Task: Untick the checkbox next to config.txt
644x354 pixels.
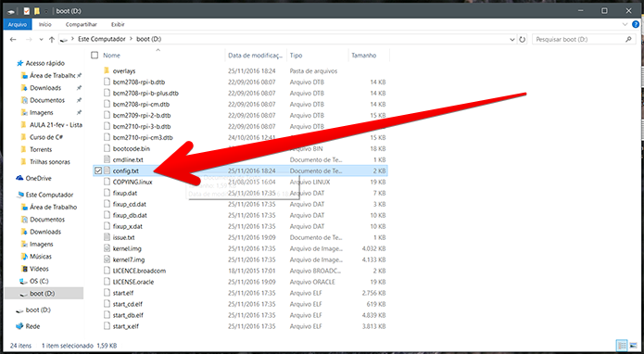Action: coord(97,171)
